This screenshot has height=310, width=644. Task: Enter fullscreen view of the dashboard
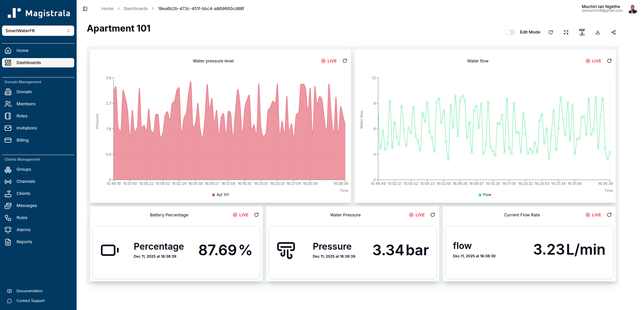(x=566, y=32)
